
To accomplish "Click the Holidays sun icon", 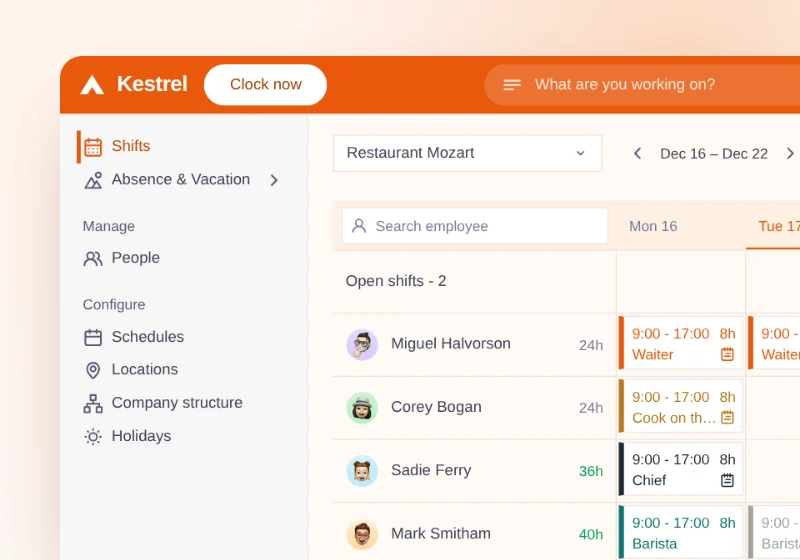I will coord(93,437).
